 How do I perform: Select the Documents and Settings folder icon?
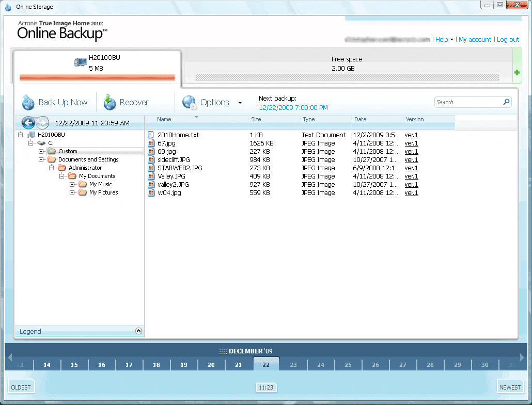point(52,159)
